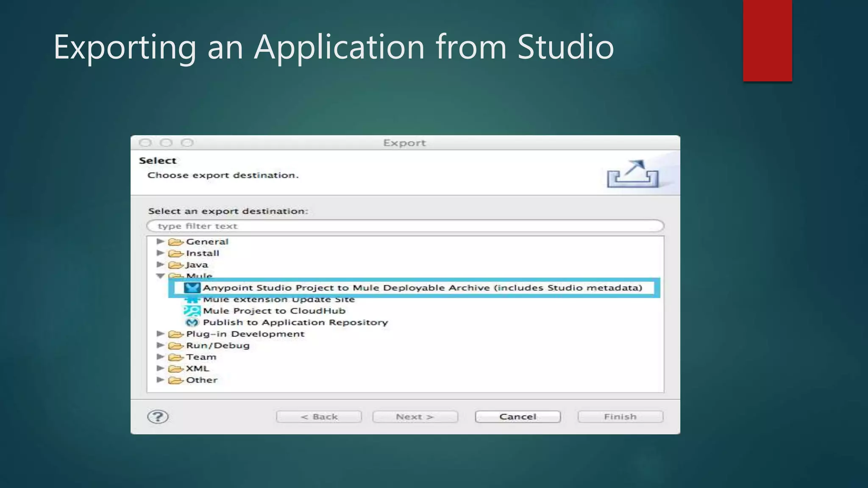Cancel the Export dialog
Screen dimensions: 868x488
518,417
